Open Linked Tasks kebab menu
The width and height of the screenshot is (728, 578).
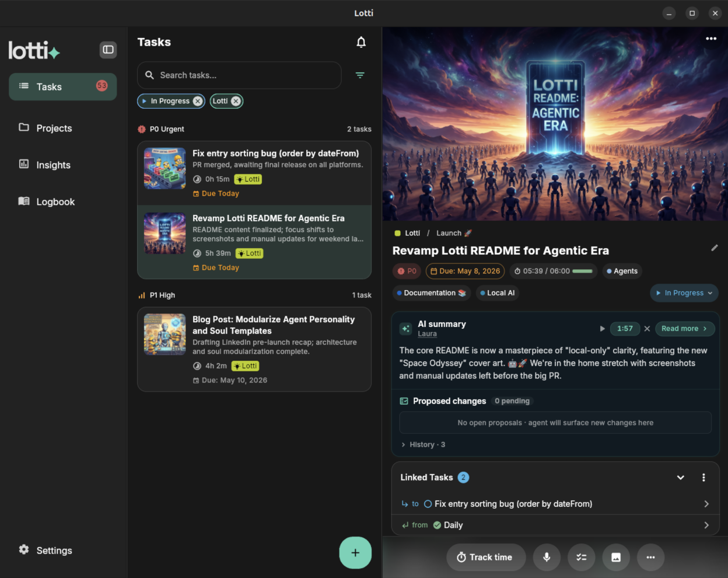coord(703,478)
